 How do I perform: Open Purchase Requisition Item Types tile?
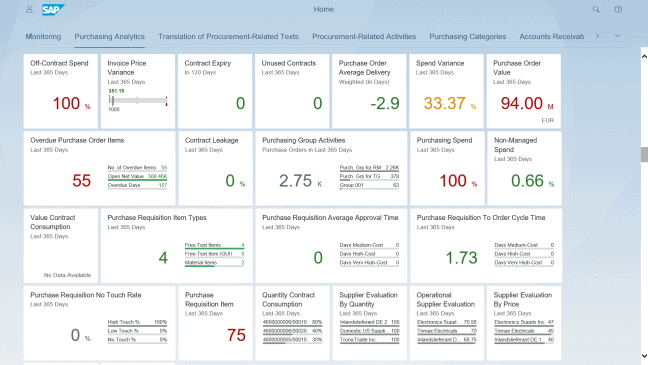point(176,246)
